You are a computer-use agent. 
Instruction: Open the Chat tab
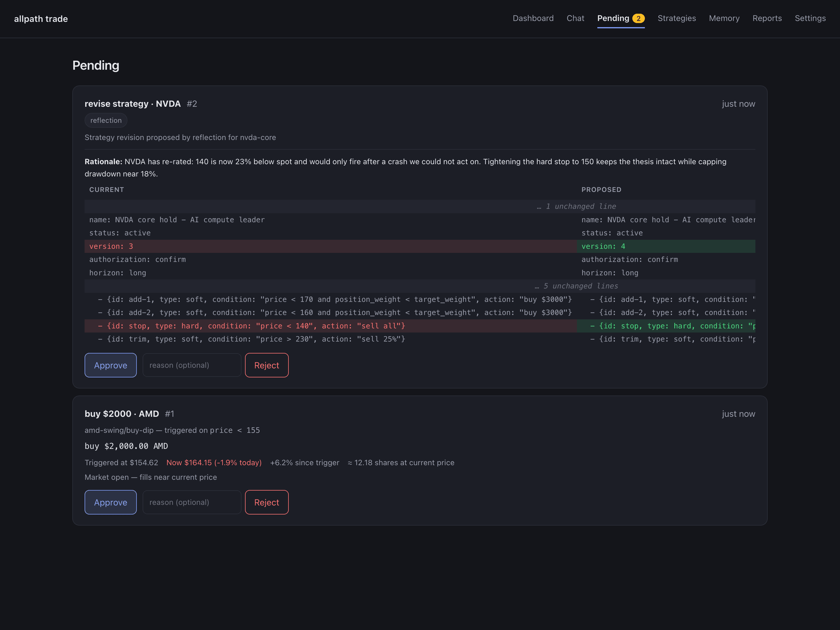(575, 18)
